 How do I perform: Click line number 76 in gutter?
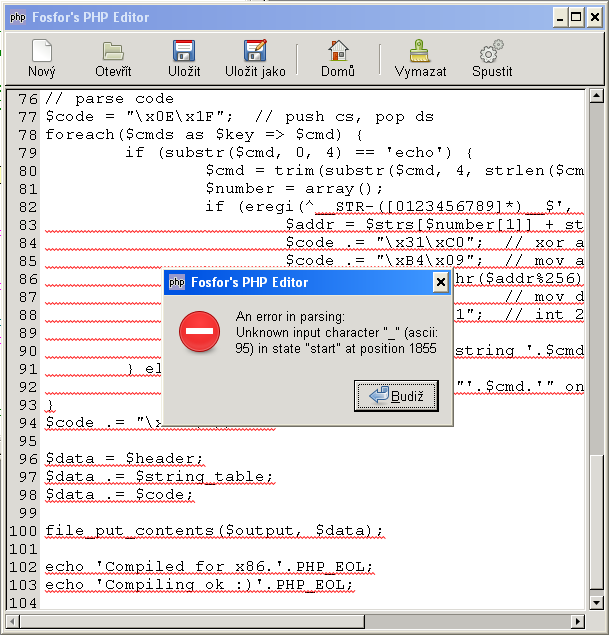click(28, 99)
